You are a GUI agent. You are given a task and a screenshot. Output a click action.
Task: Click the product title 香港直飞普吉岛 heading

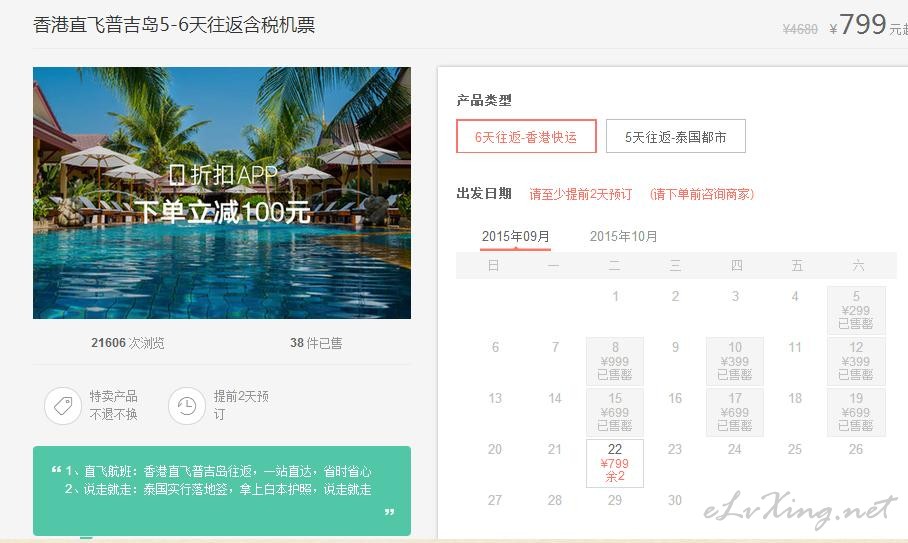coord(174,25)
